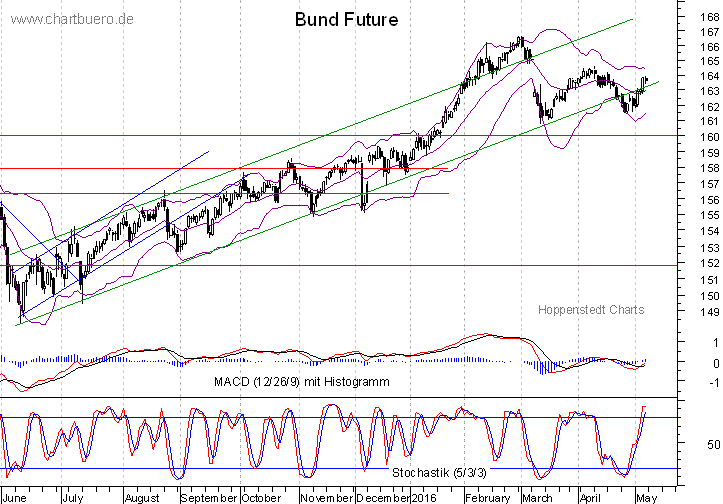Click the December label on time axis
Viewport: 723px width, 504px height.
[383, 498]
